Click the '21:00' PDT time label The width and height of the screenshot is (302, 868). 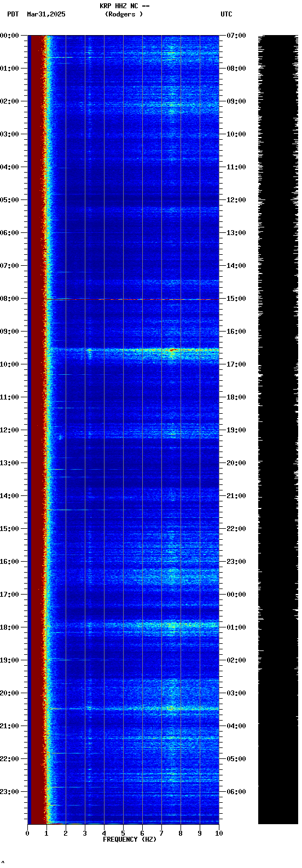point(10,726)
